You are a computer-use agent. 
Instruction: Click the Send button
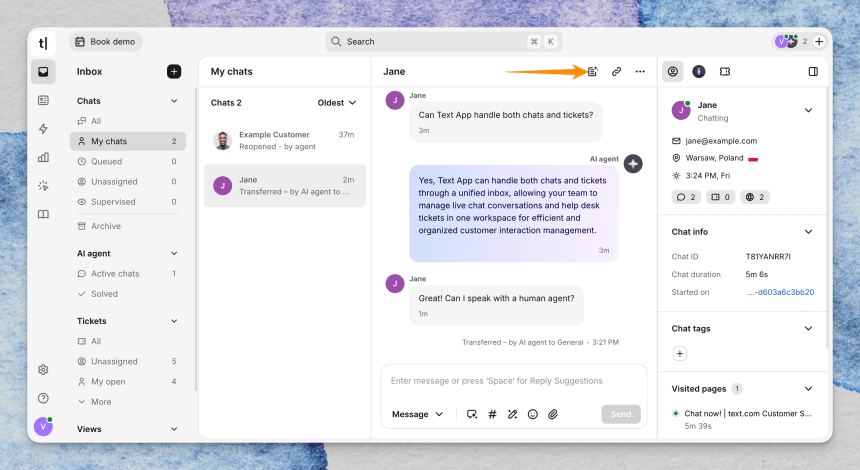click(x=621, y=414)
